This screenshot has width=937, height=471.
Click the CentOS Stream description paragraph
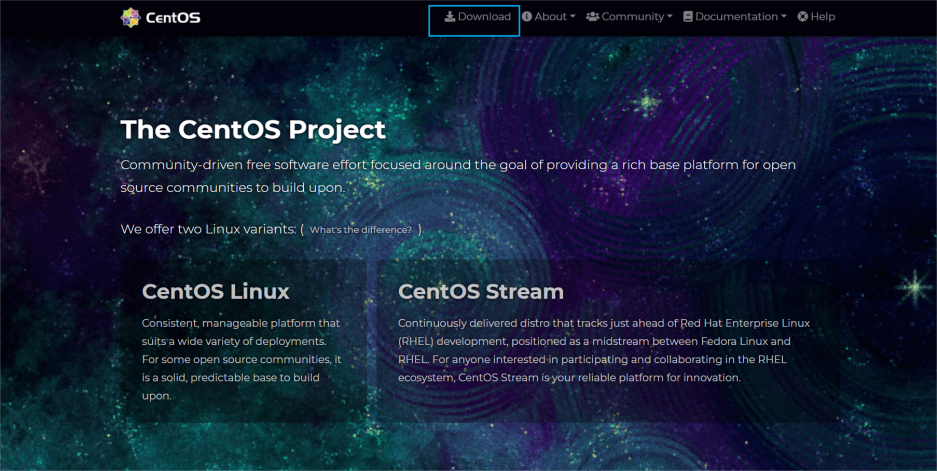point(604,350)
